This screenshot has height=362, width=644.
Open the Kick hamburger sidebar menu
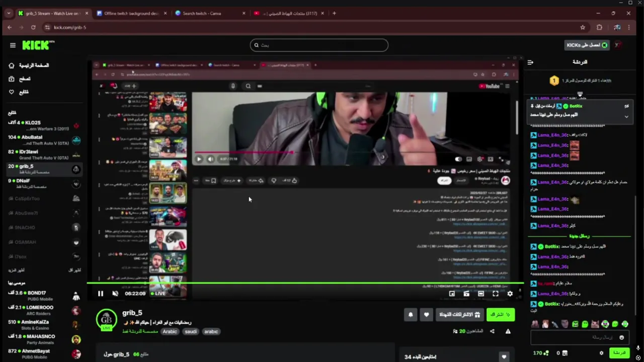tap(13, 45)
